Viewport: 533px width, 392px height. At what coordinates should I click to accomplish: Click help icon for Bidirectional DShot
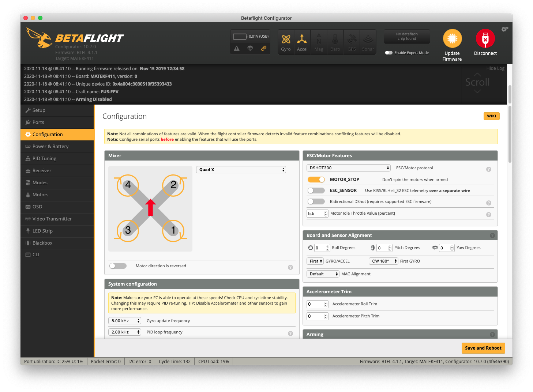click(489, 203)
